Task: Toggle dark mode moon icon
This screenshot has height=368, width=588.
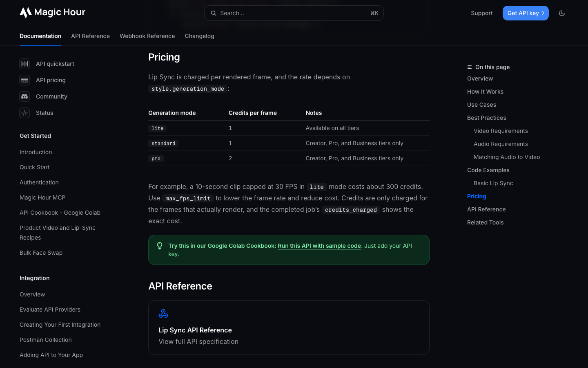Action: coord(562,13)
